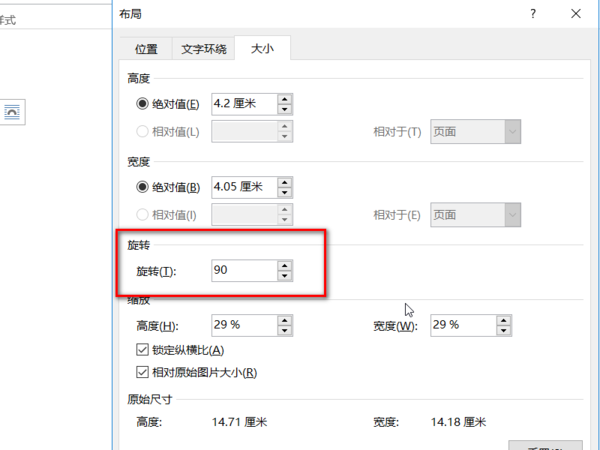Decrease absolute height with down spinner arrow
Image resolution: width=600 pixels, height=450 pixels.
[x=285, y=109]
